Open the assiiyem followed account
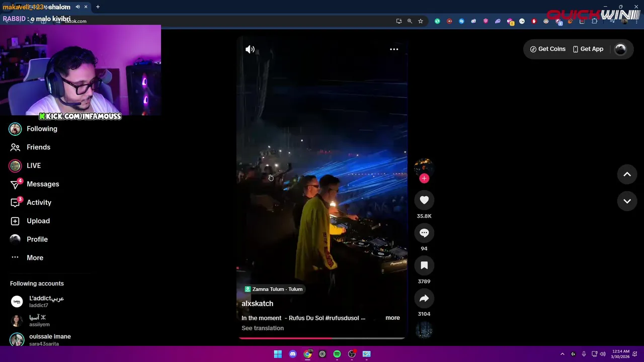Screen dimensions: 644x362 tap(31, 321)
